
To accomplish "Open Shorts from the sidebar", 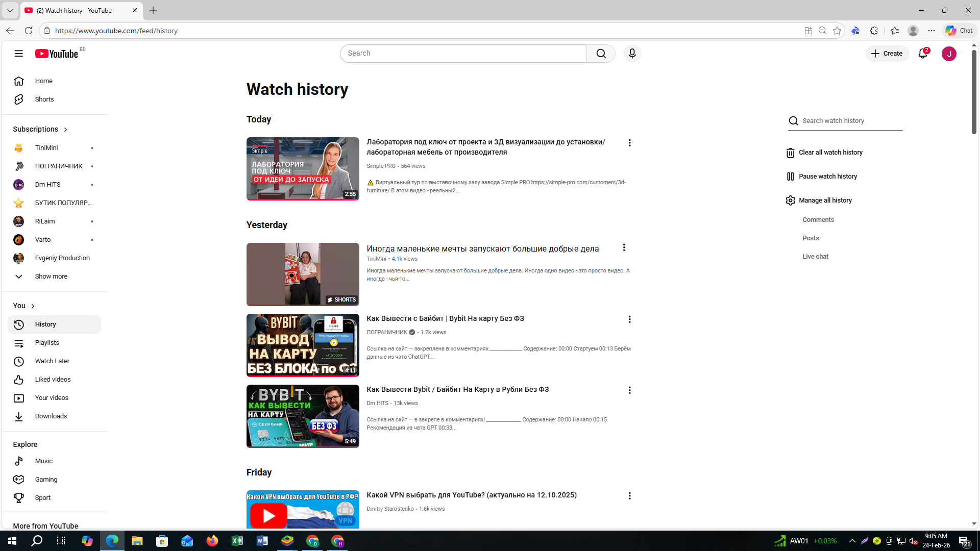I will (x=44, y=99).
